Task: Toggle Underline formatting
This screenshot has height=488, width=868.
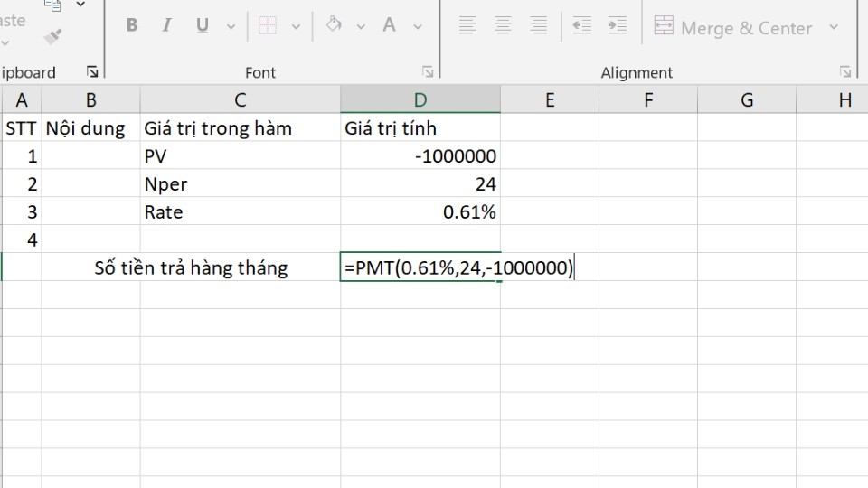Action: pyautogui.click(x=202, y=25)
